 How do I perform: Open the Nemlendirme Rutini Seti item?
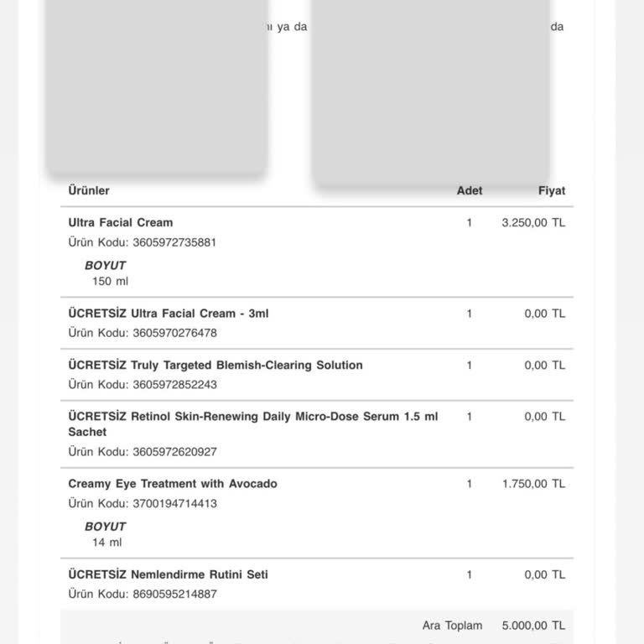169,574
